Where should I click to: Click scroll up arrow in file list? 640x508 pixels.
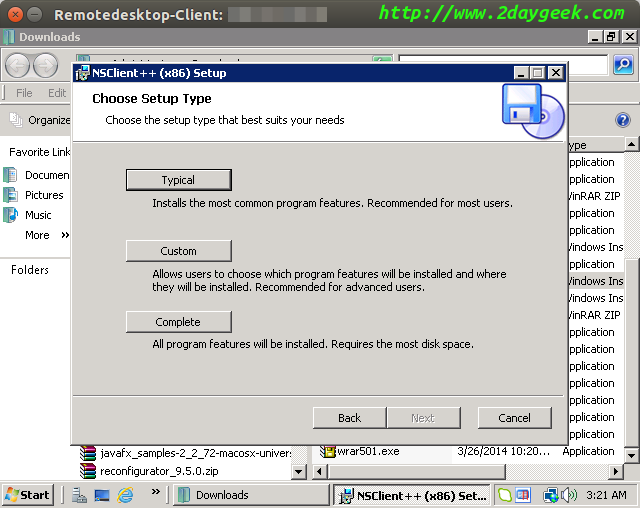pyautogui.click(x=631, y=144)
